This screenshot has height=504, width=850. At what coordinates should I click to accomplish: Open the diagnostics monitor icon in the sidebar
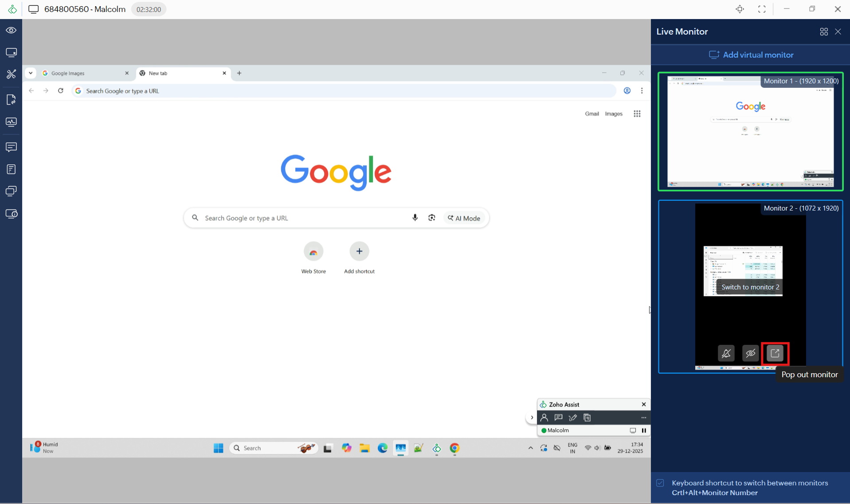[x=11, y=122]
